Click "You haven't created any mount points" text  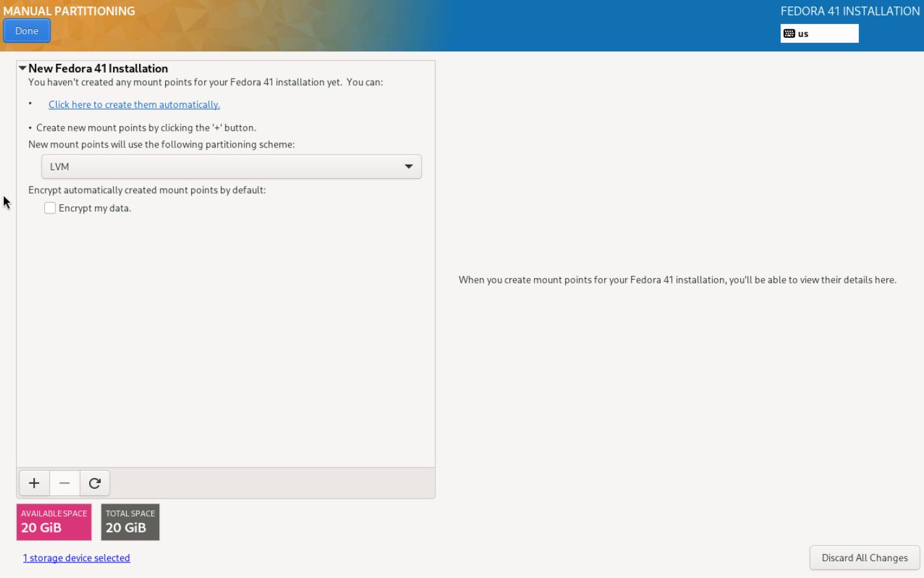pyautogui.click(x=206, y=82)
